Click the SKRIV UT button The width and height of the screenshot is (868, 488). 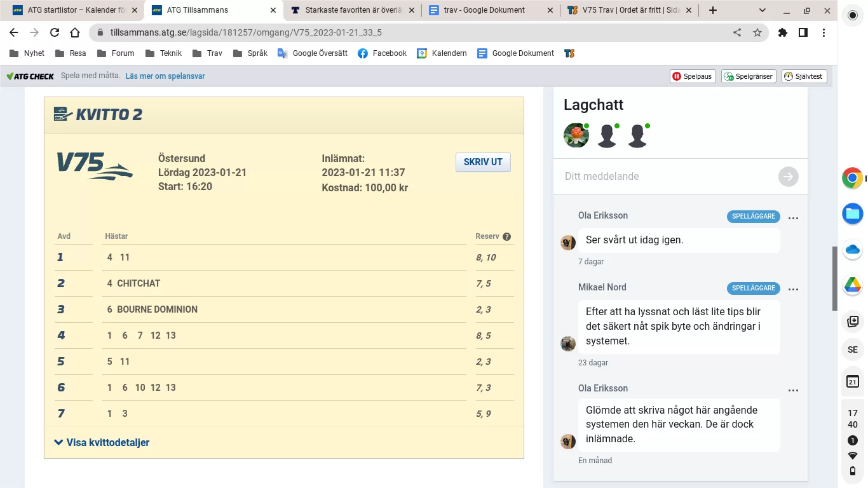point(483,162)
